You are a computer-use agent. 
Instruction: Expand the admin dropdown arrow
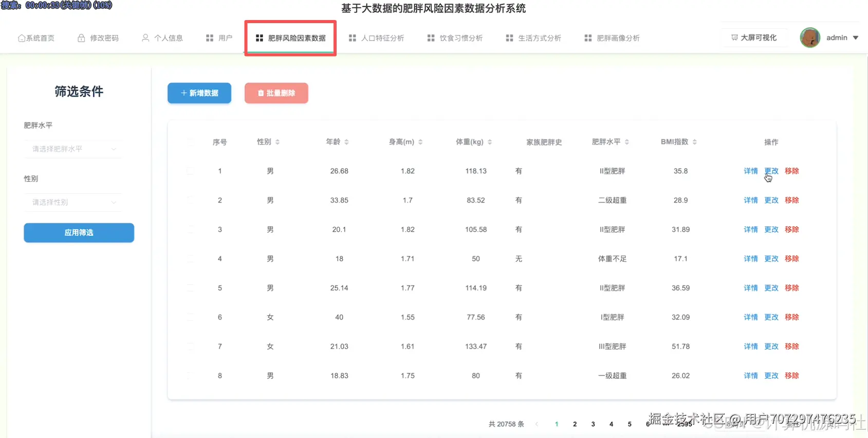[x=856, y=38]
